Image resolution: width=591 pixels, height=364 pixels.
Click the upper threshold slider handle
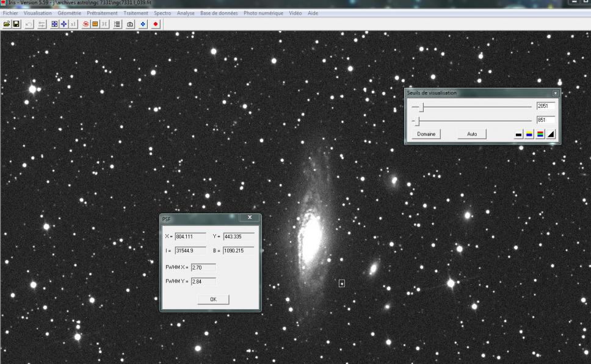click(422, 107)
